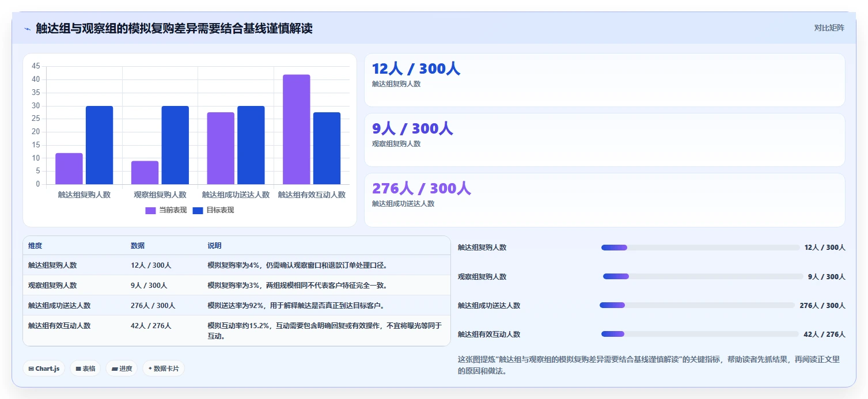Select the 12人 / 300人 data card

click(605, 80)
